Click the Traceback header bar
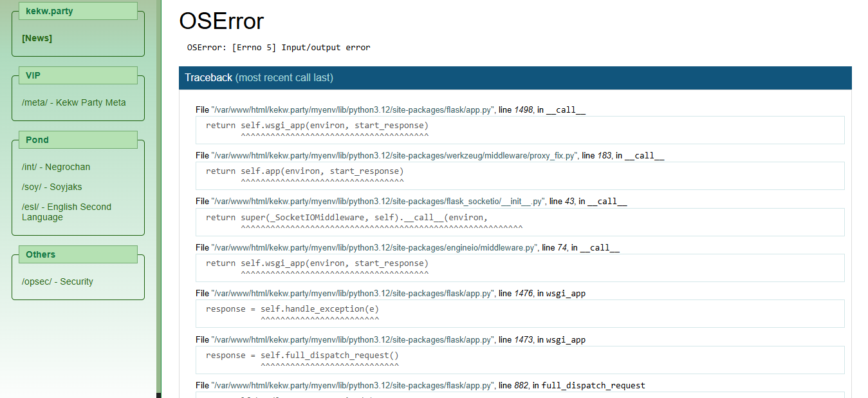This screenshot has width=868, height=398. (515, 77)
